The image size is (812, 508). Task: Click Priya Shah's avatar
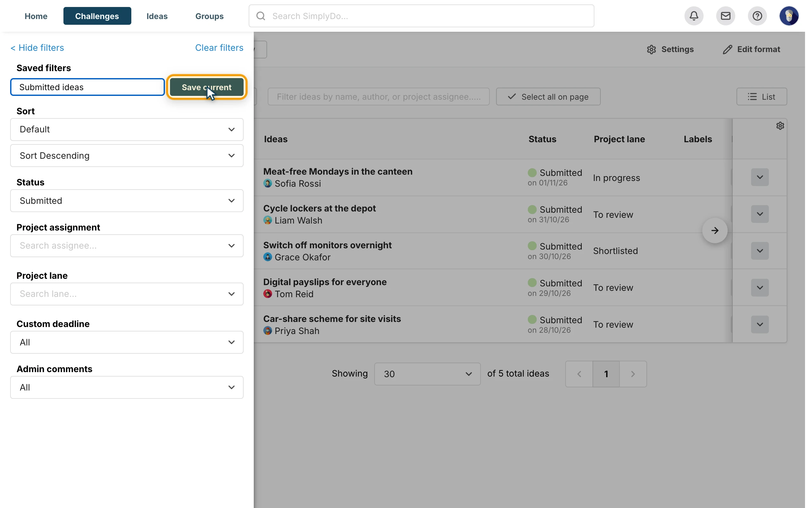pyautogui.click(x=267, y=331)
